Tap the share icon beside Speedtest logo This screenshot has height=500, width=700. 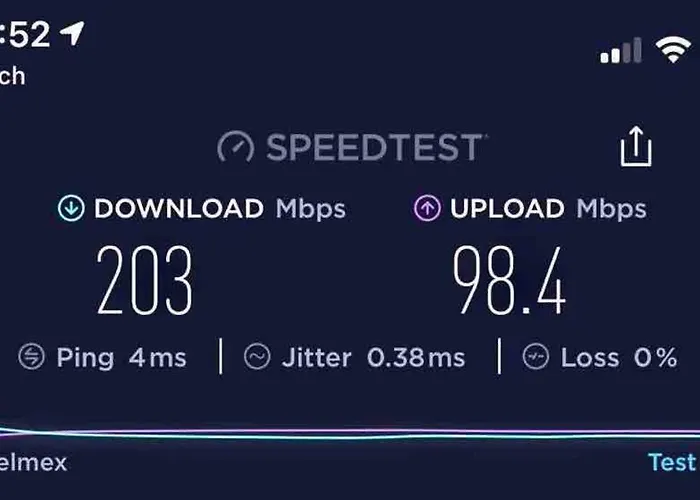pyautogui.click(x=636, y=146)
